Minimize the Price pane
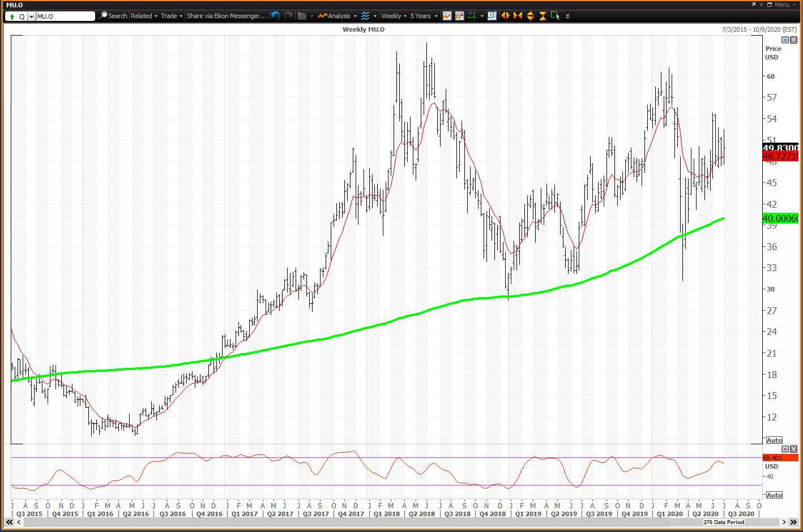Viewport: 803px width, 532px height. [x=785, y=40]
